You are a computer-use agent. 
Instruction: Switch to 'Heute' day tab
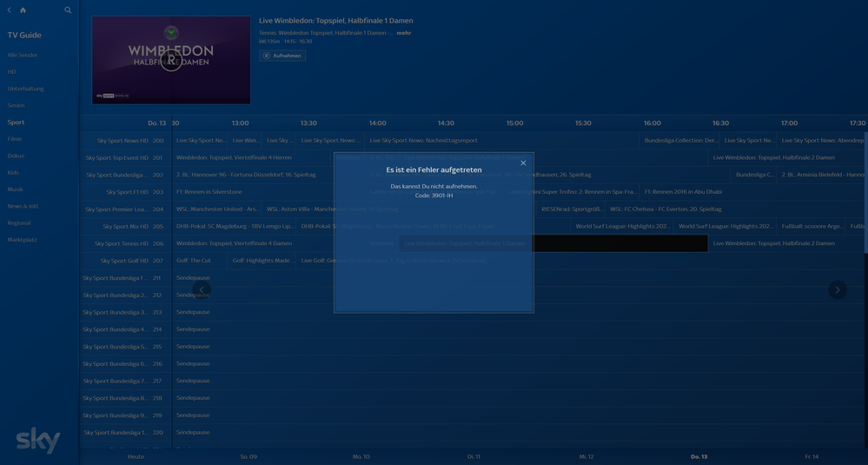[136, 456]
